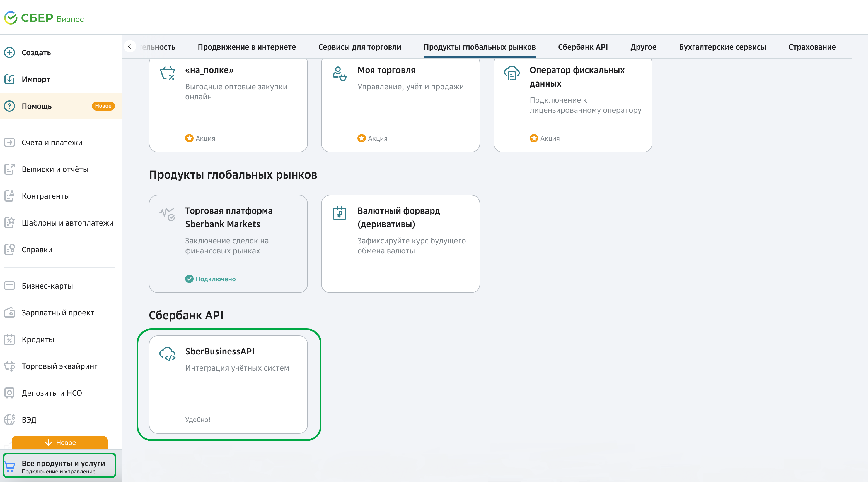Click the Моя торговля person-basket icon
The image size is (868, 482).
(340, 73)
